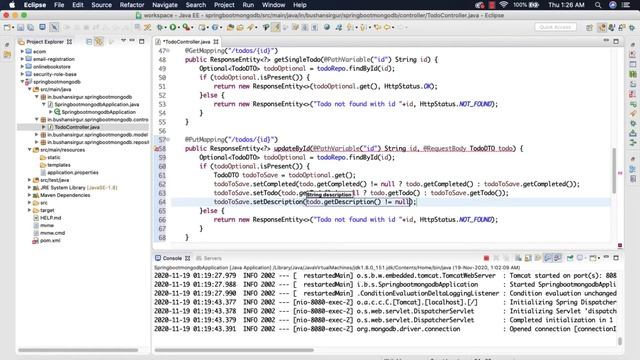640x360 pixels.
Task: Toggle Mark Occurrences in the toolbar
Action: [276, 27]
